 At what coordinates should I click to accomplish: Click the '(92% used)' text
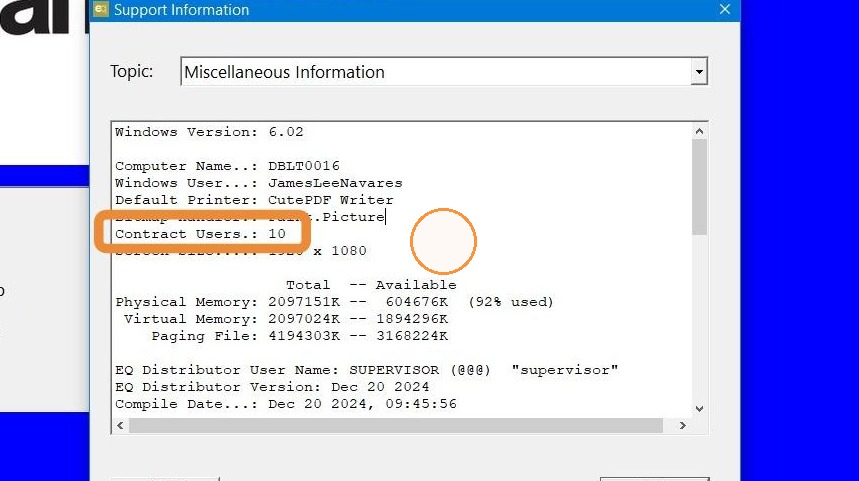[511, 302]
